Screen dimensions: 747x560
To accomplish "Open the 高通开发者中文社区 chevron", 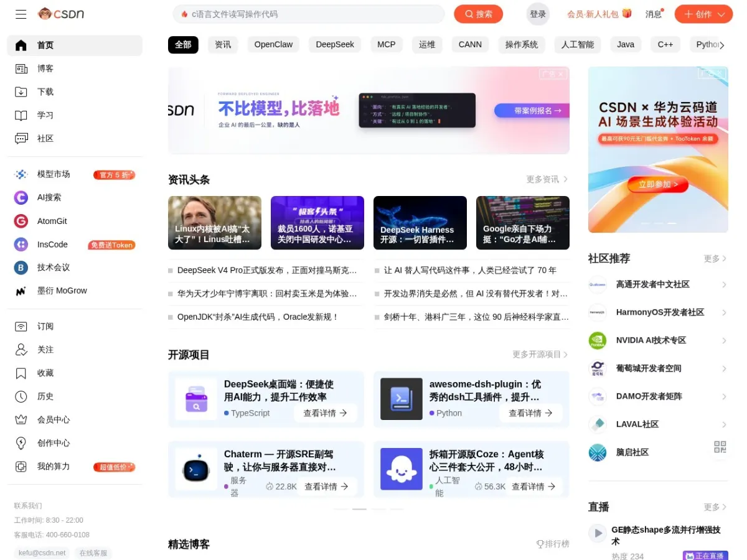I will tap(724, 284).
